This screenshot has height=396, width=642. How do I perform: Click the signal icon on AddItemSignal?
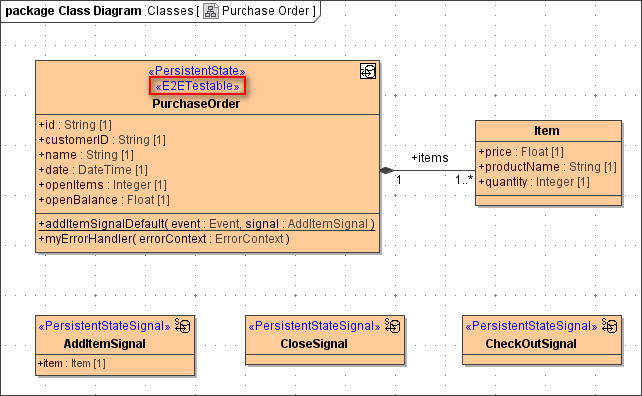[x=182, y=326]
